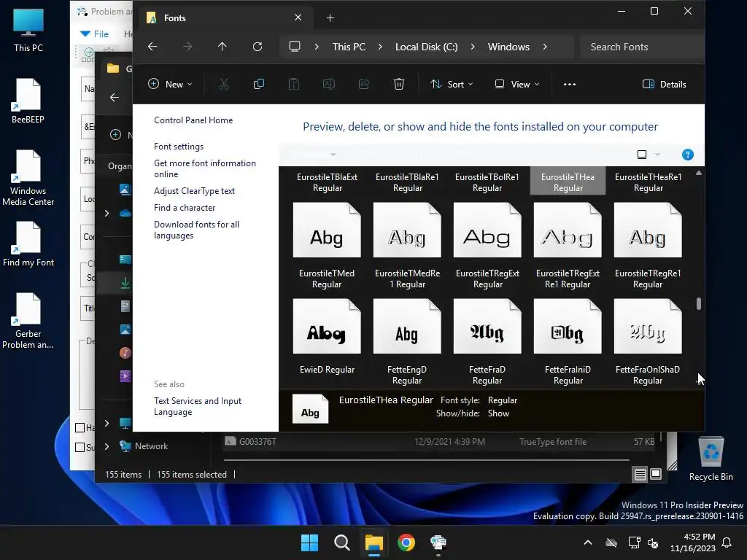
Task: Open Adjust ClearType text link
Action: pos(194,190)
